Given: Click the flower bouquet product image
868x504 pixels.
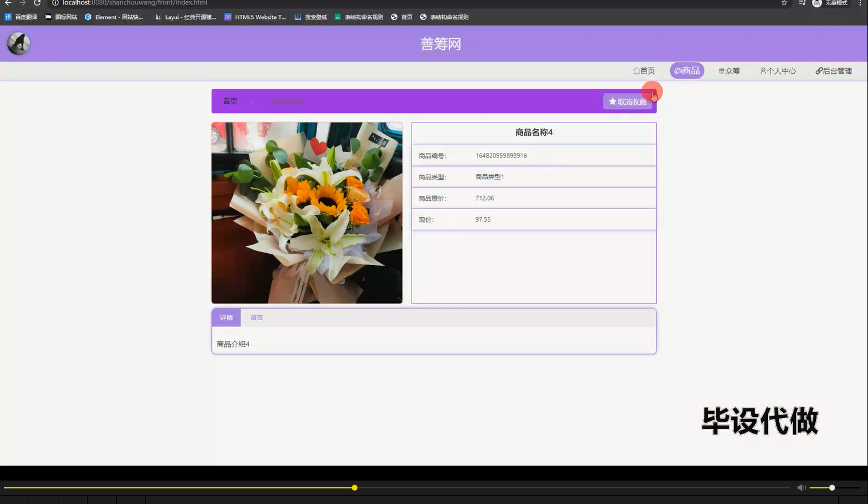Looking at the screenshot, I should pos(307,212).
